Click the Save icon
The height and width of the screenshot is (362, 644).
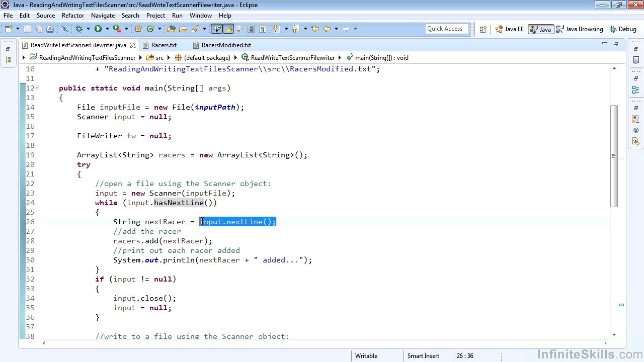[x=27, y=29]
